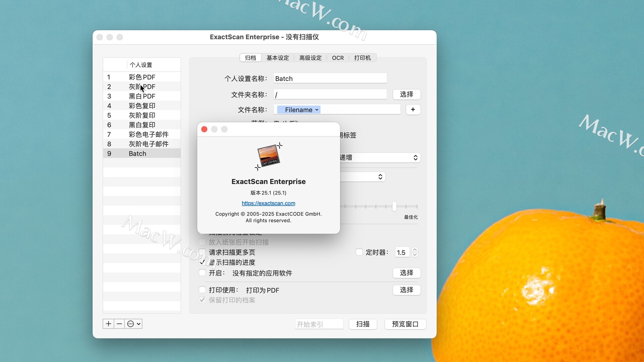Screen dimensions: 644x362
Task: Click the 扫描 button
Action: pyautogui.click(x=363, y=324)
